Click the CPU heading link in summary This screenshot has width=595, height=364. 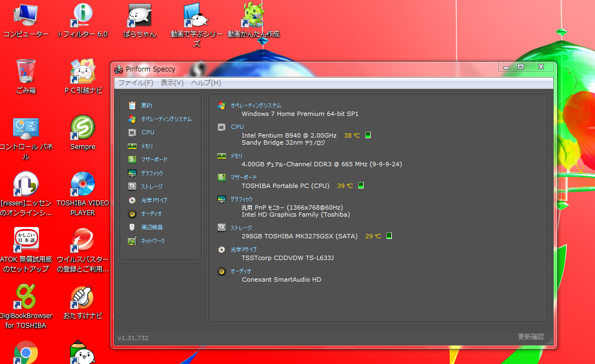[237, 127]
